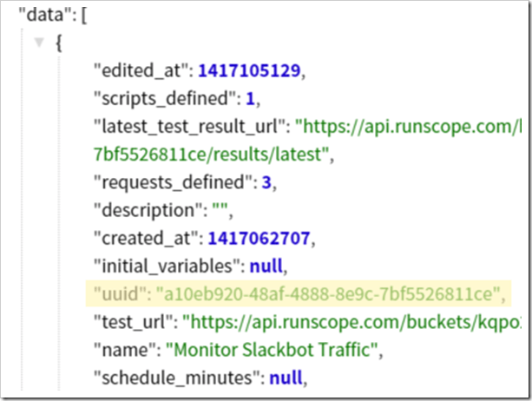This screenshot has width=532, height=401.
Task: Select created_at value 1417062707
Action: pos(259,238)
